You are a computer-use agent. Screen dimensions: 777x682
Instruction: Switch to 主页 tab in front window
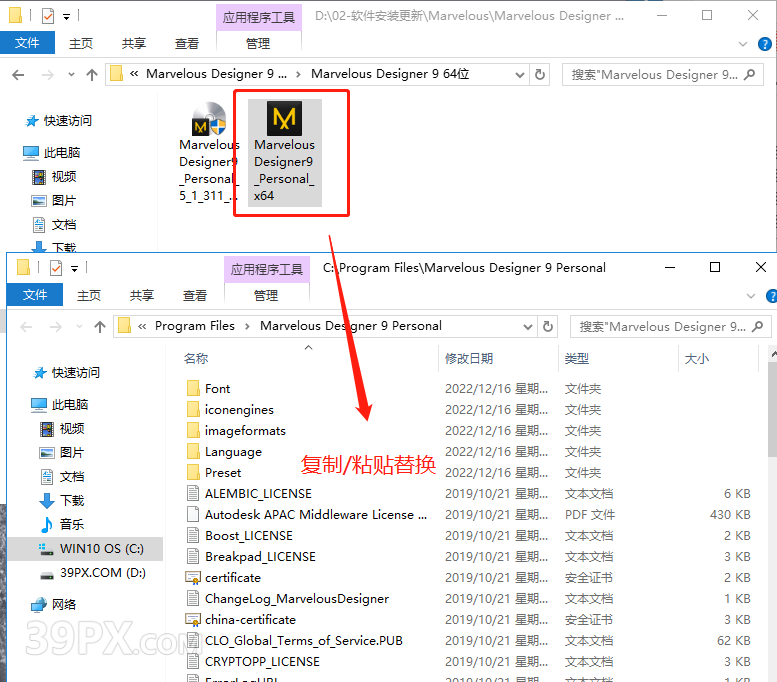click(89, 295)
